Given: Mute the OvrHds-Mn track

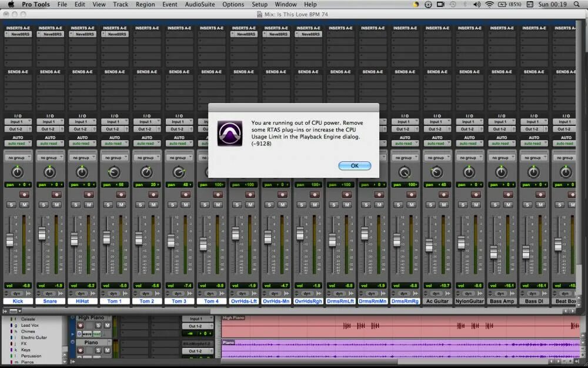Looking at the screenshot, I should click(282, 205).
